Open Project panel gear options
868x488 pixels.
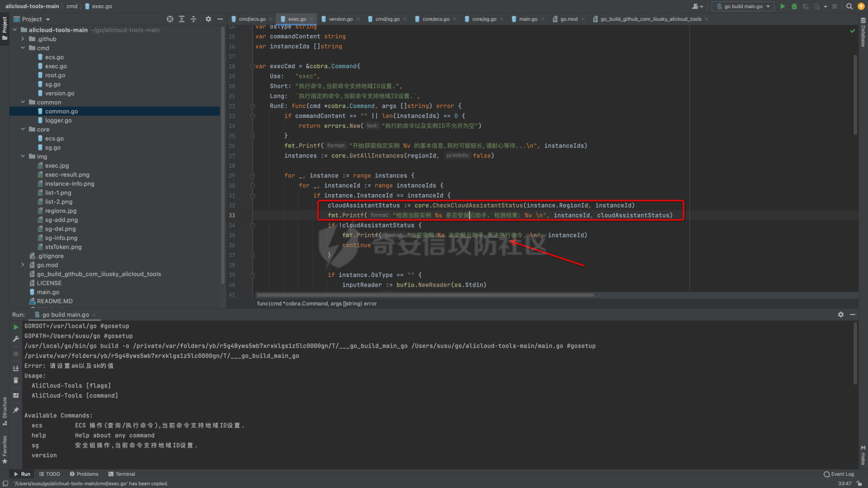click(208, 19)
